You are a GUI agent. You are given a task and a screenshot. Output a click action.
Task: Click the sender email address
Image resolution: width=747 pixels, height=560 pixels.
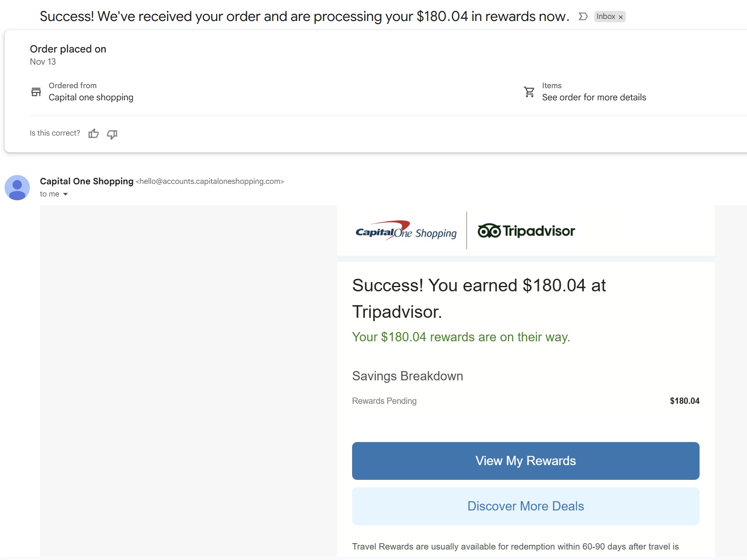coord(210,181)
